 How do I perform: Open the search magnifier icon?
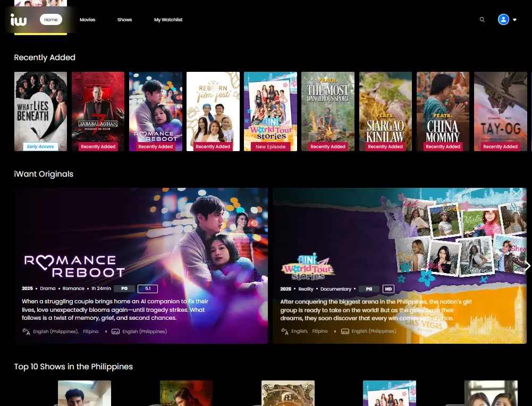pyautogui.click(x=482, y=20)
